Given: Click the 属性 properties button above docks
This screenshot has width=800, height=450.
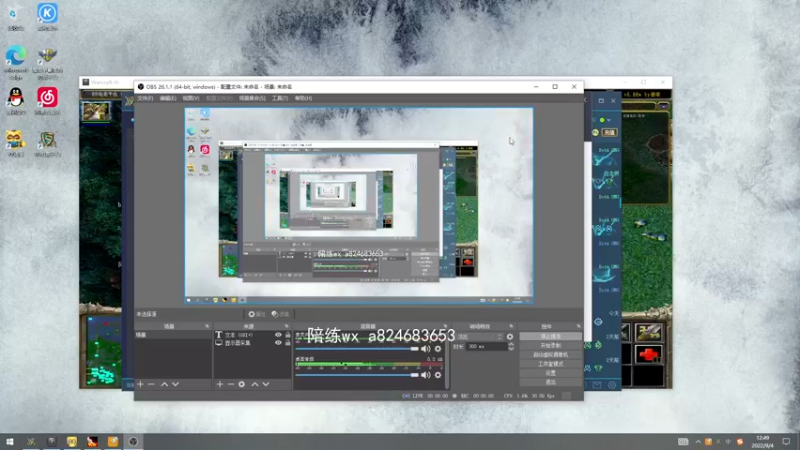Looking at the screenshot, I should pyautogui.click(x=257, y=314).
